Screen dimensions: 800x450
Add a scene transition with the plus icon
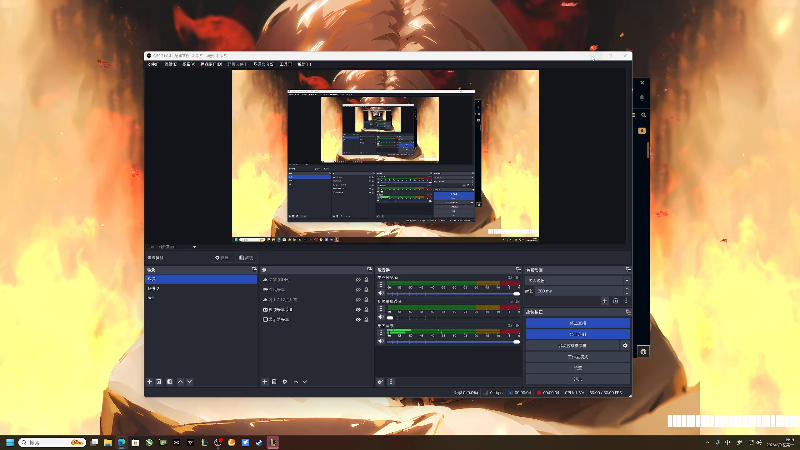(x=605, y=301)
